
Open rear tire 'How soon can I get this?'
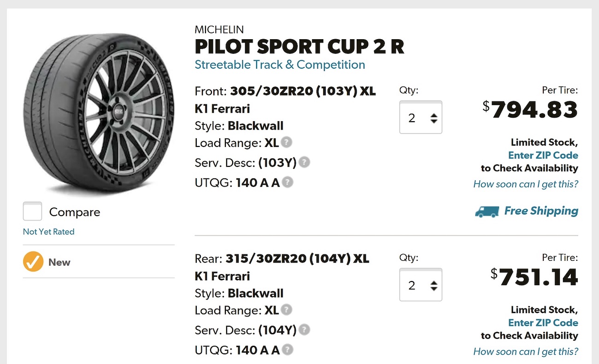click(x=525, y=352)
